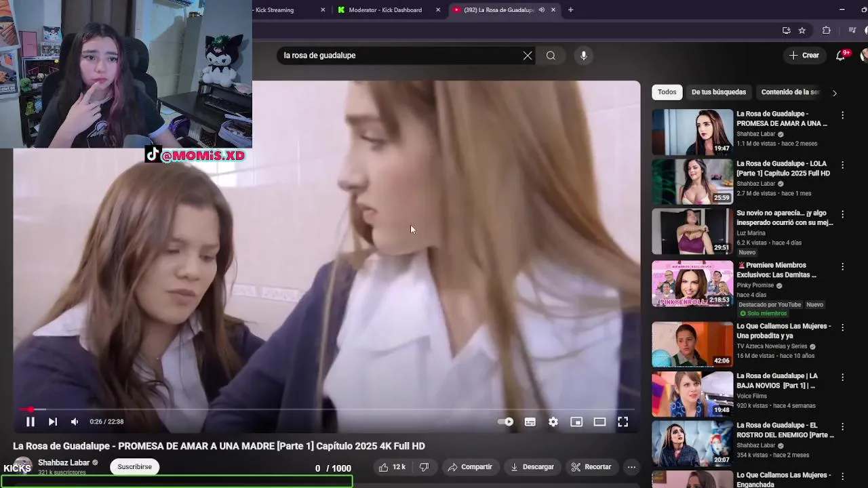This screenshot has height=488, width=868.
Task: Start voice search with microphone
Action: point(583,56)
